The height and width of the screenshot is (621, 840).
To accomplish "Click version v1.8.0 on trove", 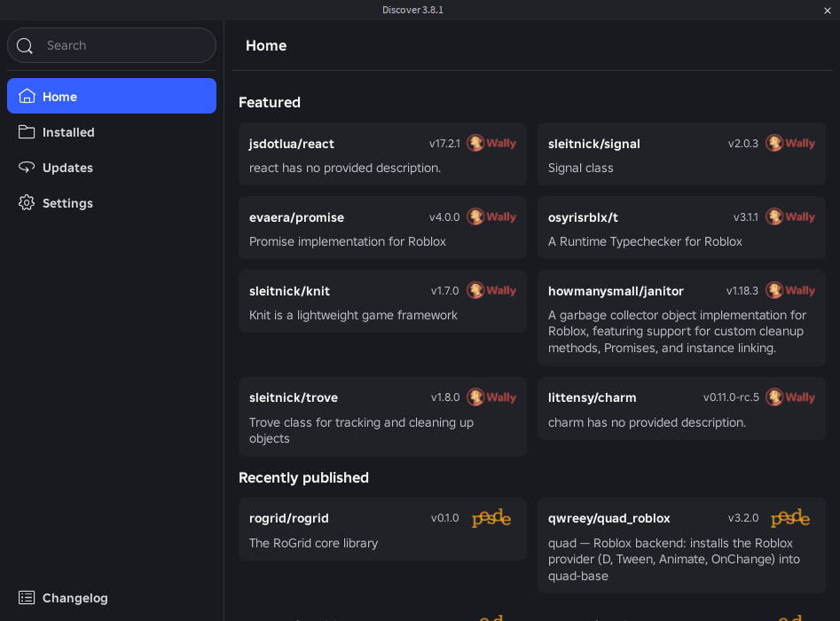I will click(445, 397).
